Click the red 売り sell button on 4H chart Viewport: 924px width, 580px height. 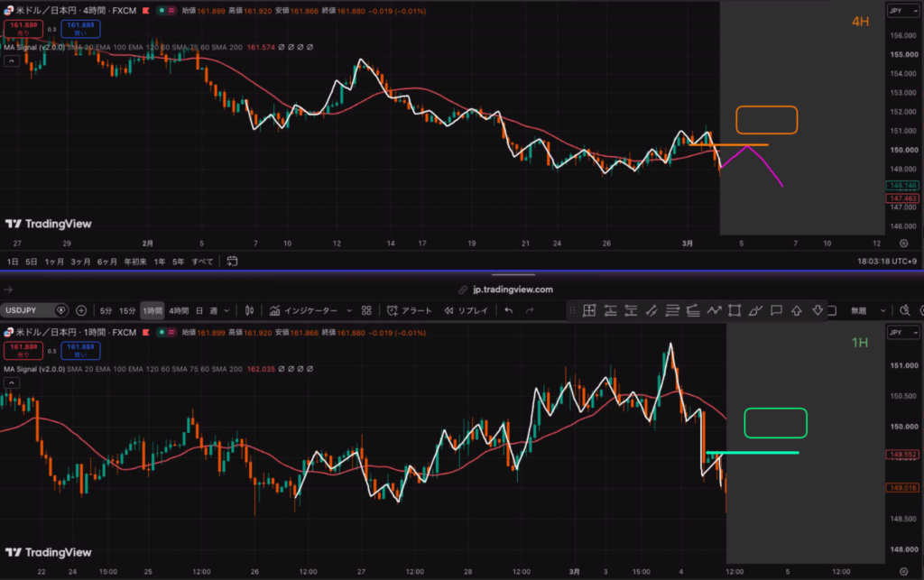point(23,28)
